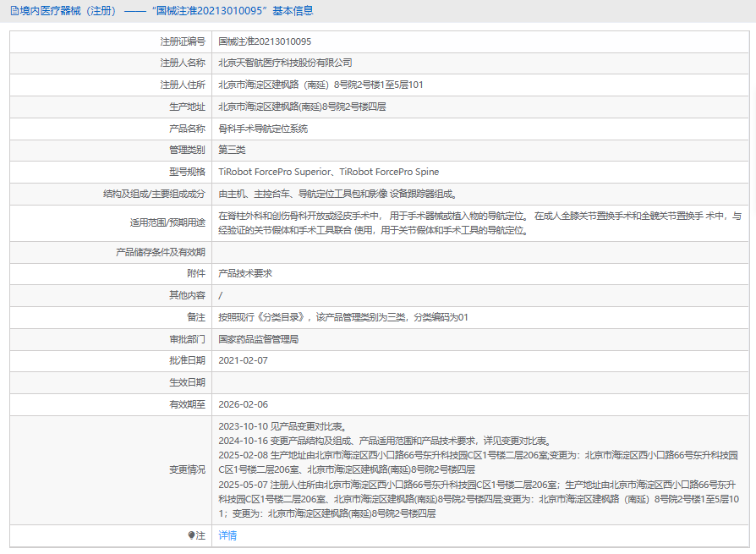Image resolution: width=756 pixels, height=554 pixels.
Task: Select registrant name 北京天智航医疗科技股份有限公司
Action: pyautogui.click(x=285, y=63)
